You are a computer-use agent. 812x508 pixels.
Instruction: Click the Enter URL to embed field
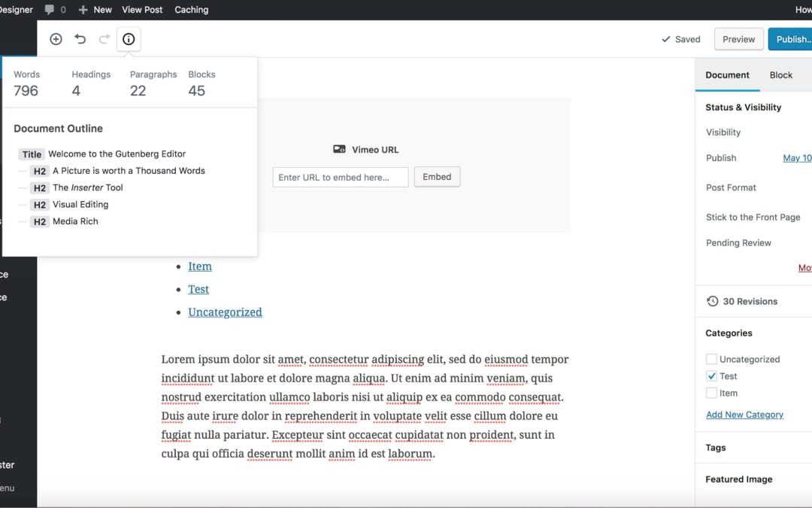(x=340, y=176)
